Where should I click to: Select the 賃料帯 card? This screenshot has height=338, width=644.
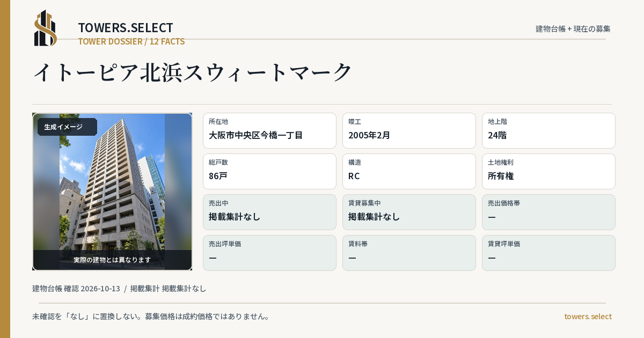tap(409, 253)
